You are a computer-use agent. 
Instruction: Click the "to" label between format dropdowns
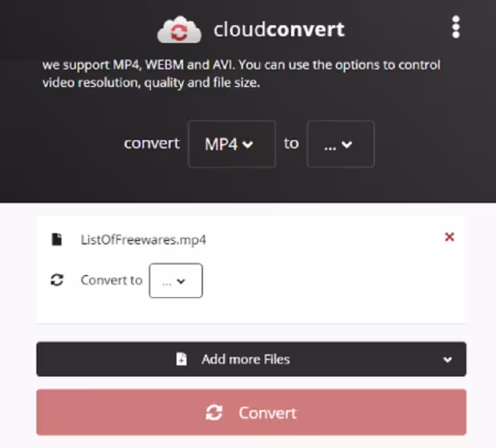[291, 143]
